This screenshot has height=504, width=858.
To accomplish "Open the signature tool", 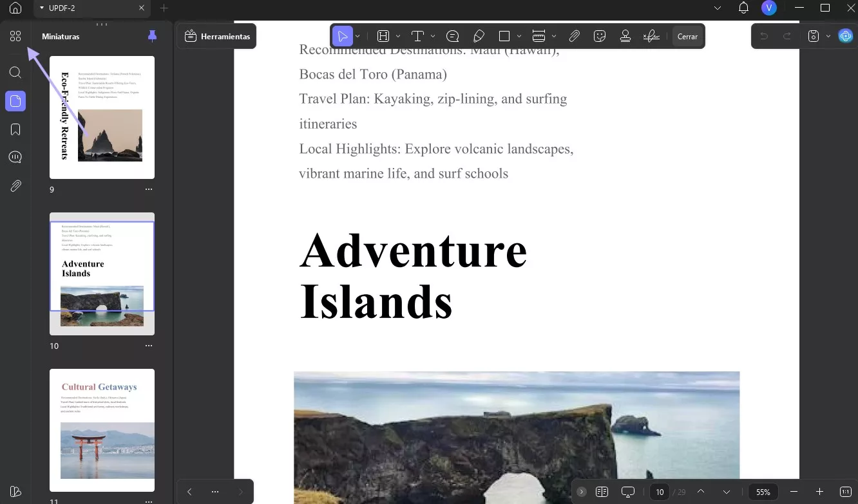I will (x=651, y=37).
